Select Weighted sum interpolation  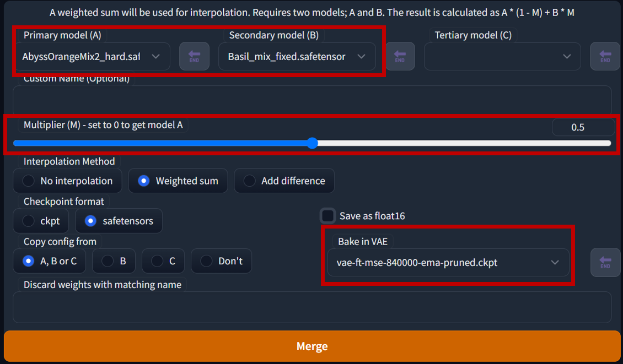(x=178, y=181)
